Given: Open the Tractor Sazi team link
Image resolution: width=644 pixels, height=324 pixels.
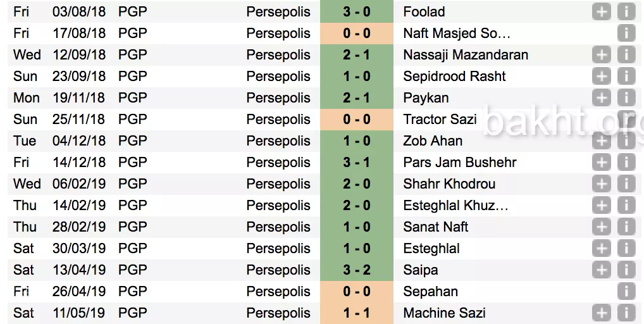Looking at the screenshot, I should (x=440, y=119).
